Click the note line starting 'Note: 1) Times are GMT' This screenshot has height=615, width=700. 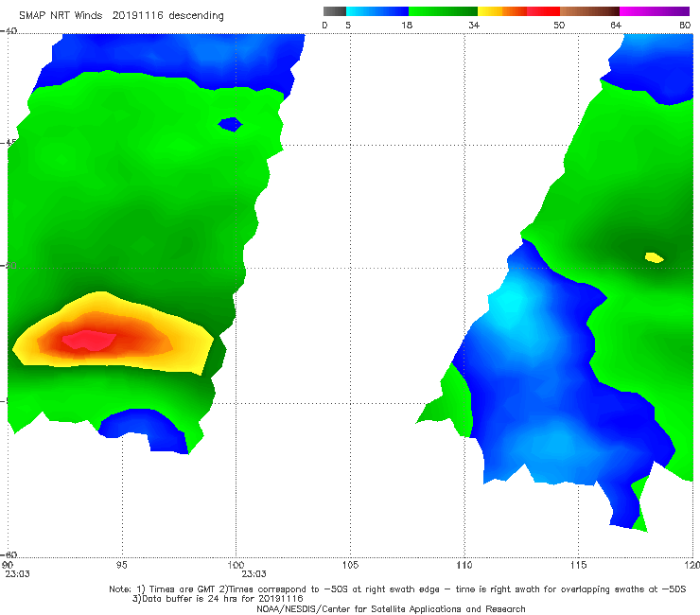[397, 589]
